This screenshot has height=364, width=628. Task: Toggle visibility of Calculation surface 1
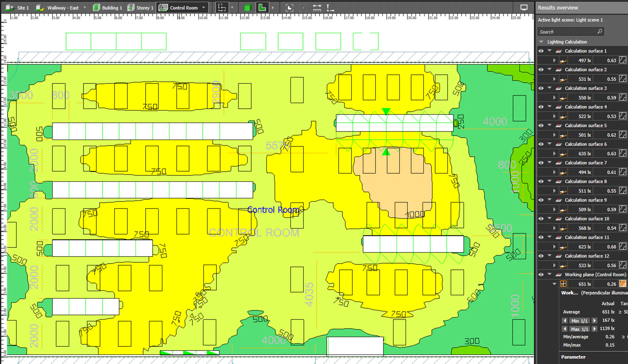point(541,51)
